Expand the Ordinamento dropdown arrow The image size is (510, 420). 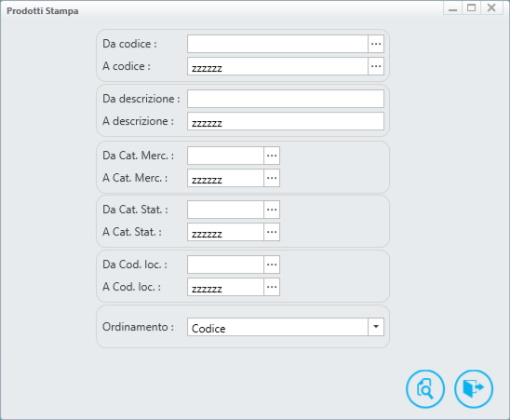pos(376,327)
